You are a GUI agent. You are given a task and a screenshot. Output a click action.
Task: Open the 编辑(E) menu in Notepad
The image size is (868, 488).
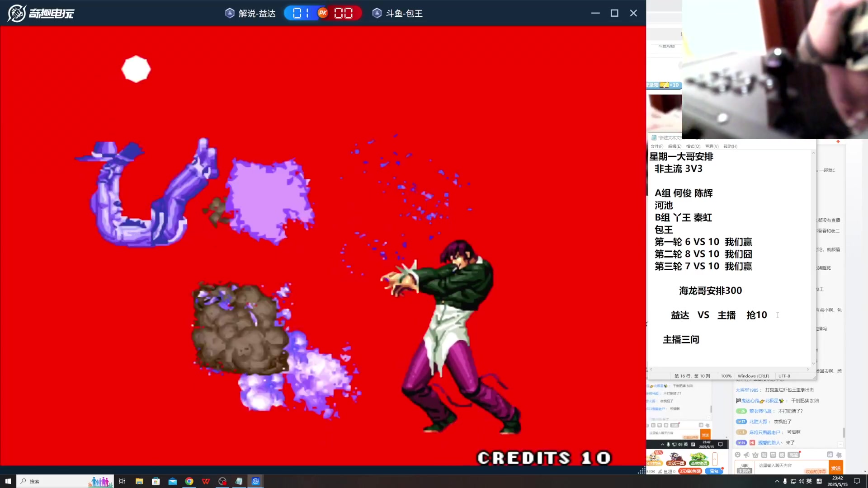(675, 146)
